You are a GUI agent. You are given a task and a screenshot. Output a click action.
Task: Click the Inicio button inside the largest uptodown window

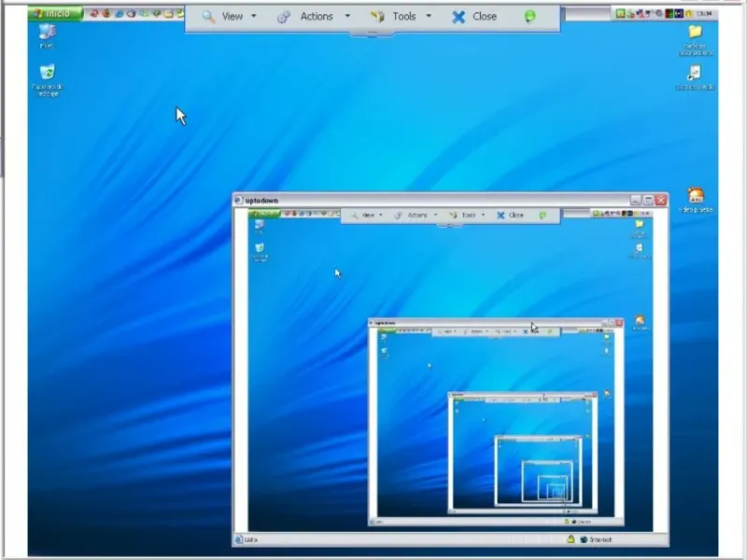click(x=263, y=214)
